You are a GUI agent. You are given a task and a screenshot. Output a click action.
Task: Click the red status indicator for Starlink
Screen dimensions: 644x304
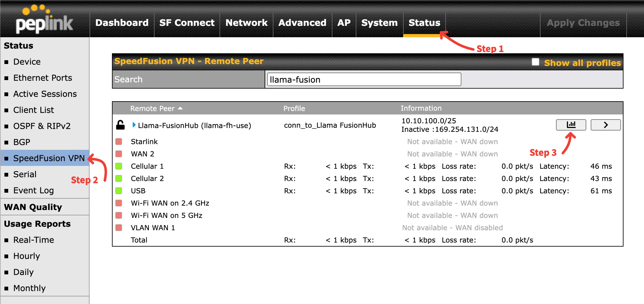tap(119, 142)
